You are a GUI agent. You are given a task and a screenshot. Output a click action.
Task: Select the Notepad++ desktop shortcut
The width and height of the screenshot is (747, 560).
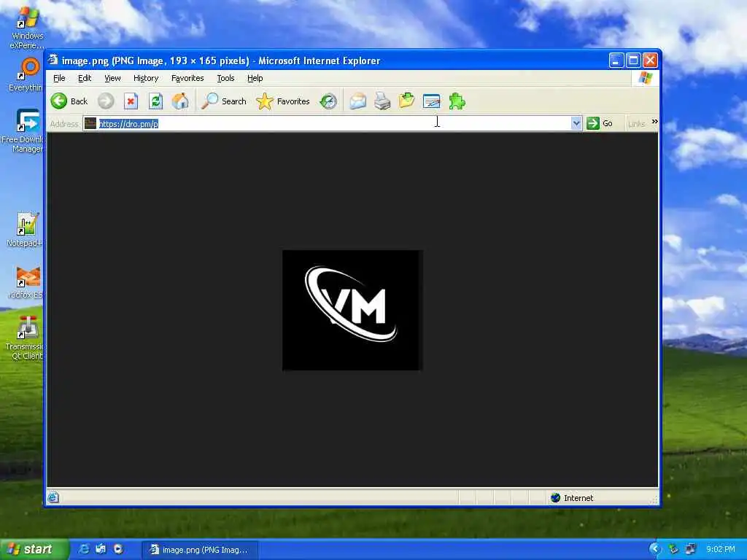pos(26,230)
